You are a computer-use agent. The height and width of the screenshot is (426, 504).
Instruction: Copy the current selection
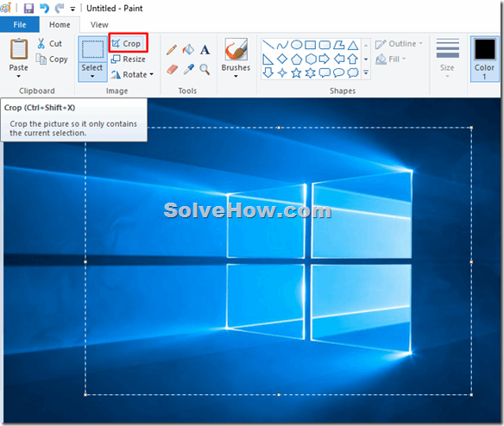(52, 60)
